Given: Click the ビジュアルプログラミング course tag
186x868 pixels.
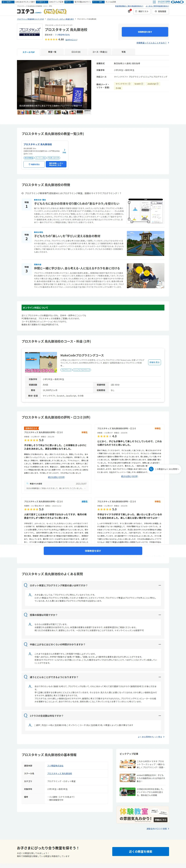Looking at the screenshot, I should [x=82, y=370].
